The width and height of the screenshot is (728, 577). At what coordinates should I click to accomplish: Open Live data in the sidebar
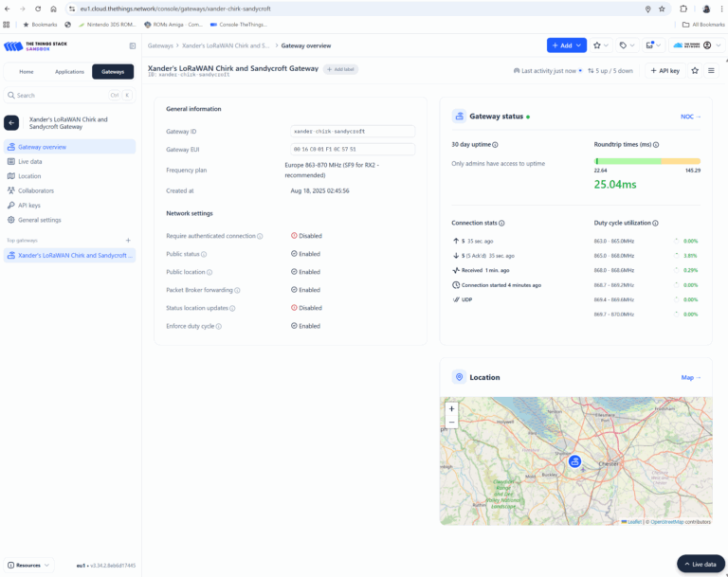[x=30, y=161]
